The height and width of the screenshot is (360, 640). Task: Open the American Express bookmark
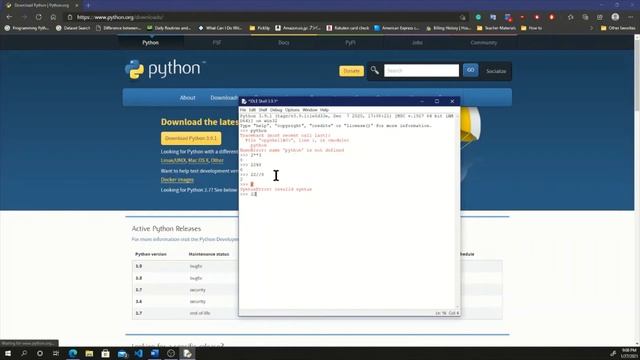[397, 28]
